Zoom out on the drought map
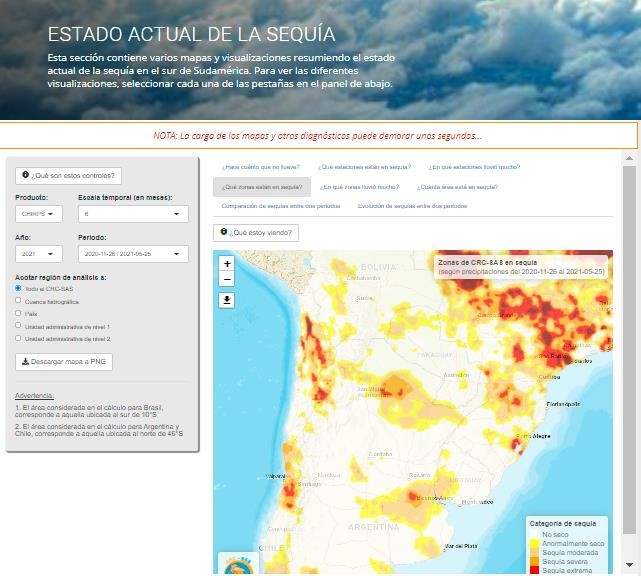This screenshot has width=641, height=576. (x=227, y=280)
